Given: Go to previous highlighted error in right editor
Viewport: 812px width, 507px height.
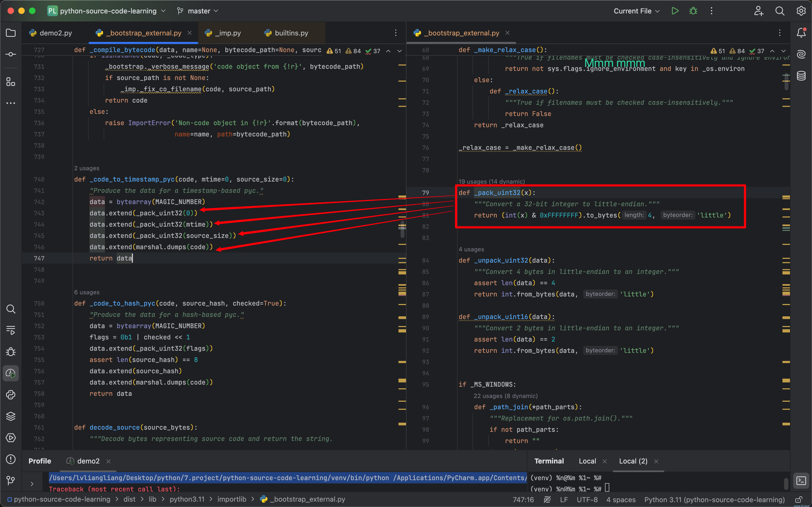Looking at the screenshot, I should tap(772, 51).
